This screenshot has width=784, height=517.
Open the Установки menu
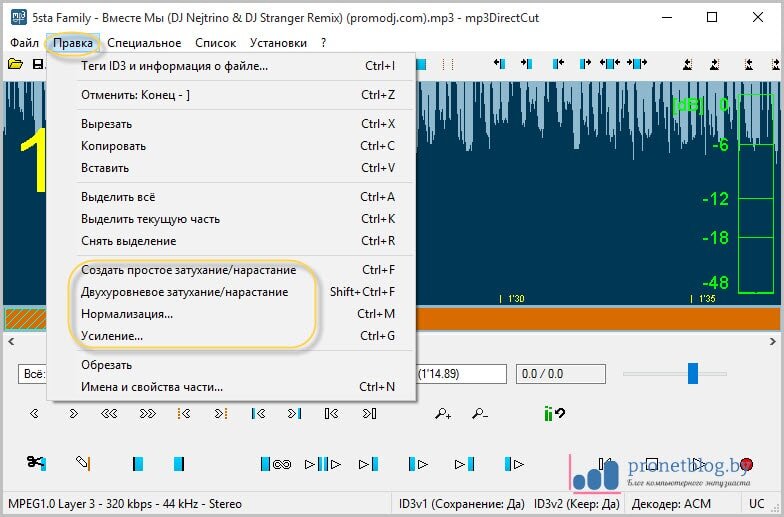click(278, 43)
